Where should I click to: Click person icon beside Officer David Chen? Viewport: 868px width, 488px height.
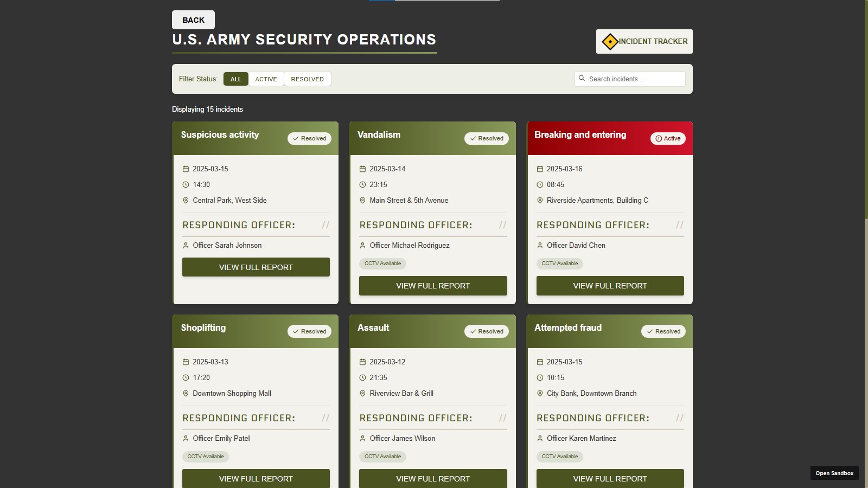[540, 246]
